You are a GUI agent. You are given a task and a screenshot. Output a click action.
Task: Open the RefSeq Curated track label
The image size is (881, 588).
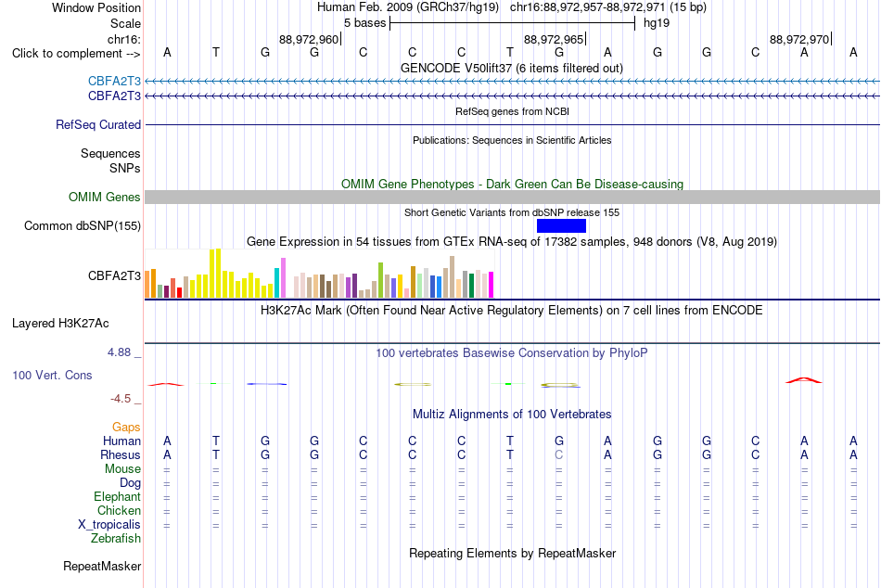97,124
